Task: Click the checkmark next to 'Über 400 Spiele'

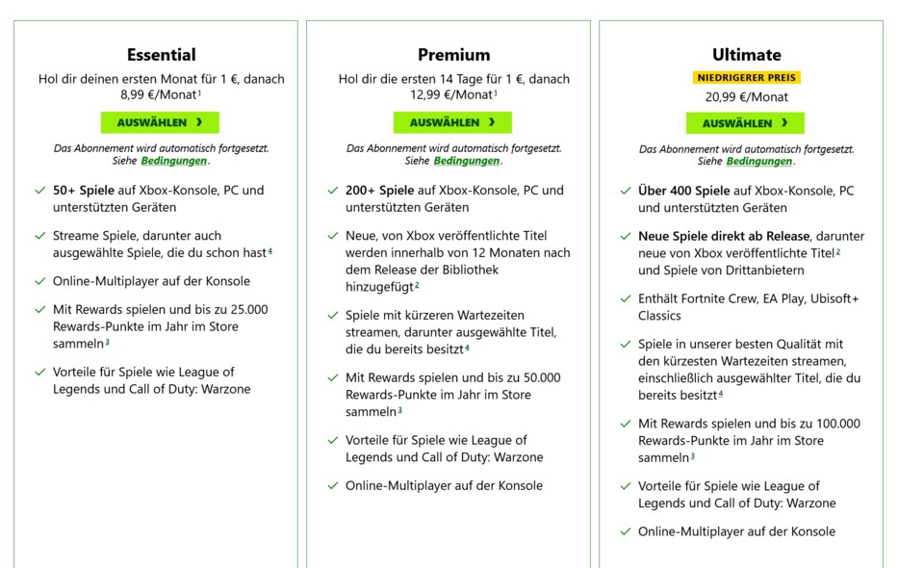Action: [625, 191]
